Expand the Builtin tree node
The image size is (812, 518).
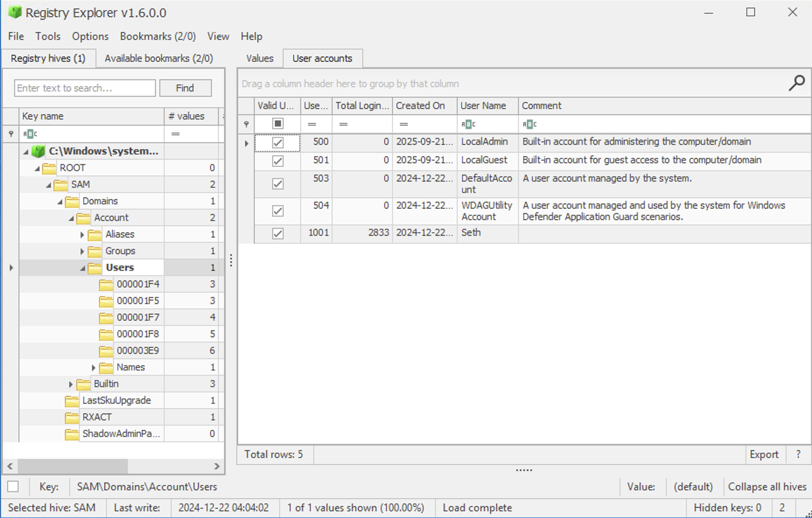pos(72,384)
